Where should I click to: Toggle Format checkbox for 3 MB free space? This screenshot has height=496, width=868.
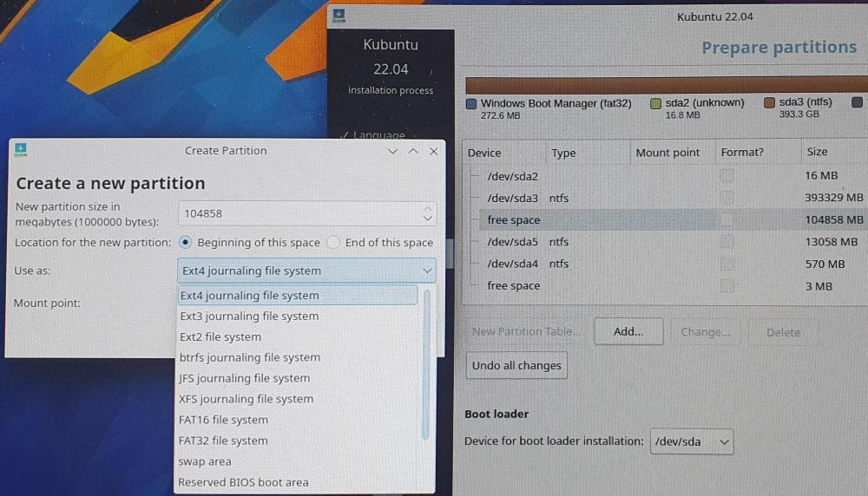pyautogui.click(x=727, y=286)
